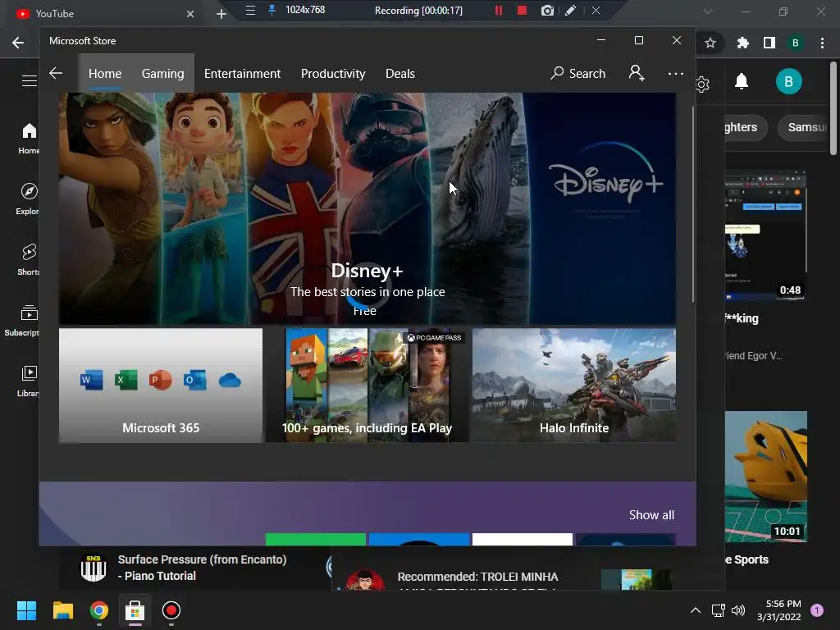Open the 0:48 YouTube video thumbnail

(765, 236)
